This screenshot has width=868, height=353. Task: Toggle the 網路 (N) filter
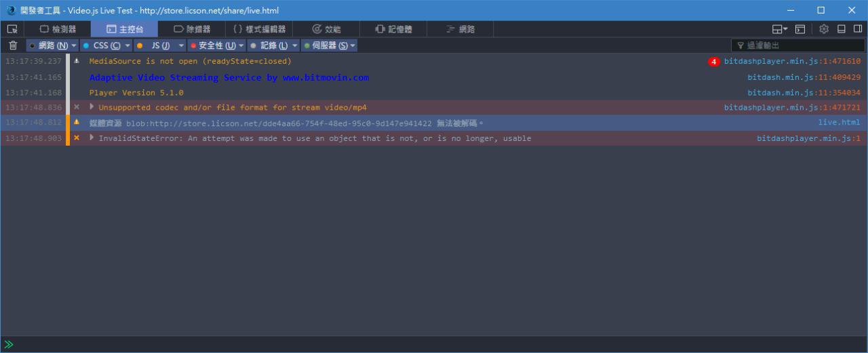[49, 45]
